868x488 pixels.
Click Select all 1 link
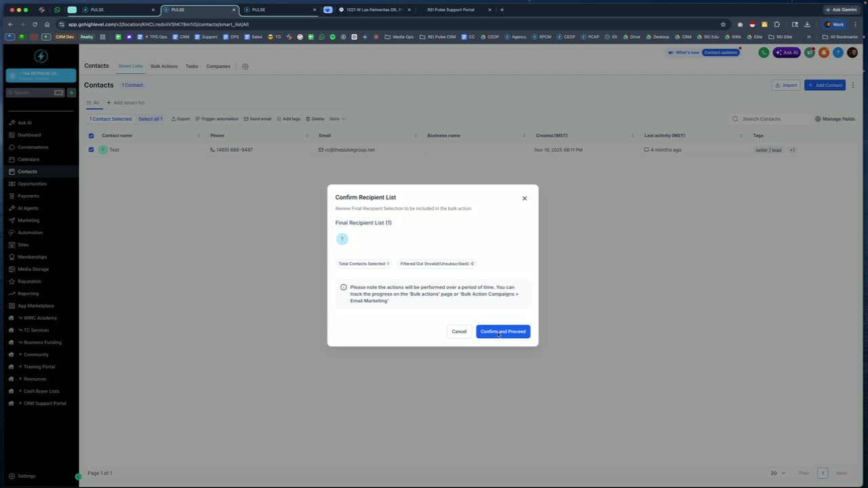151,119
